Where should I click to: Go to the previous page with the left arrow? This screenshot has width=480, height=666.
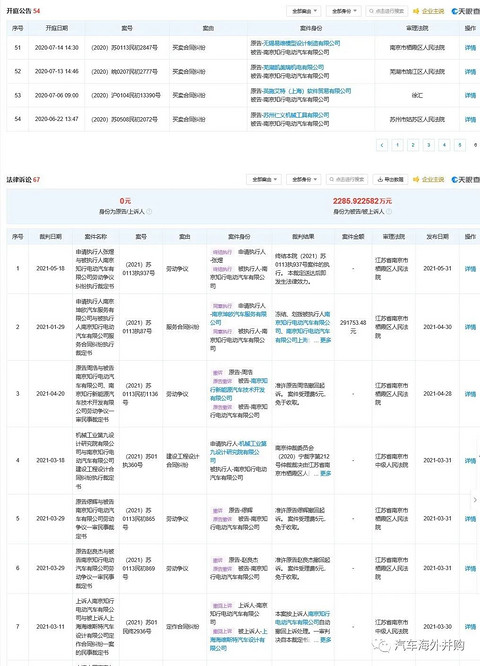coord(382,145)
